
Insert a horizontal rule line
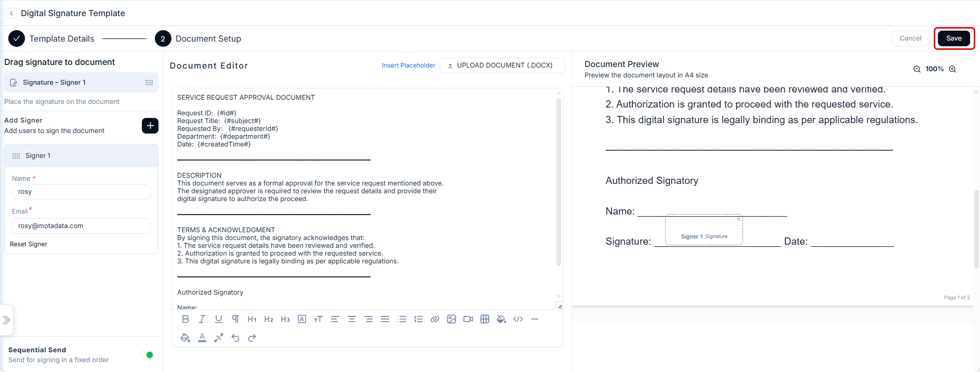point(535,319)
